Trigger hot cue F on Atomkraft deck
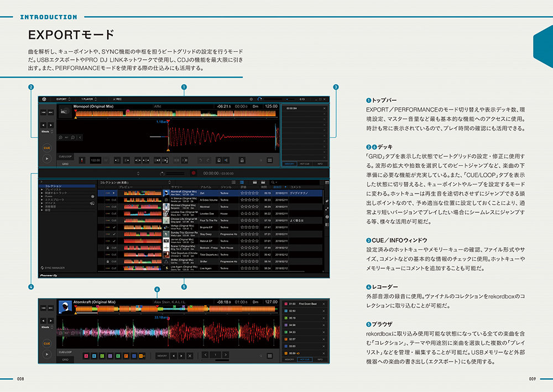The width and height of the screenshot is (553, 392). pos(126,356)
